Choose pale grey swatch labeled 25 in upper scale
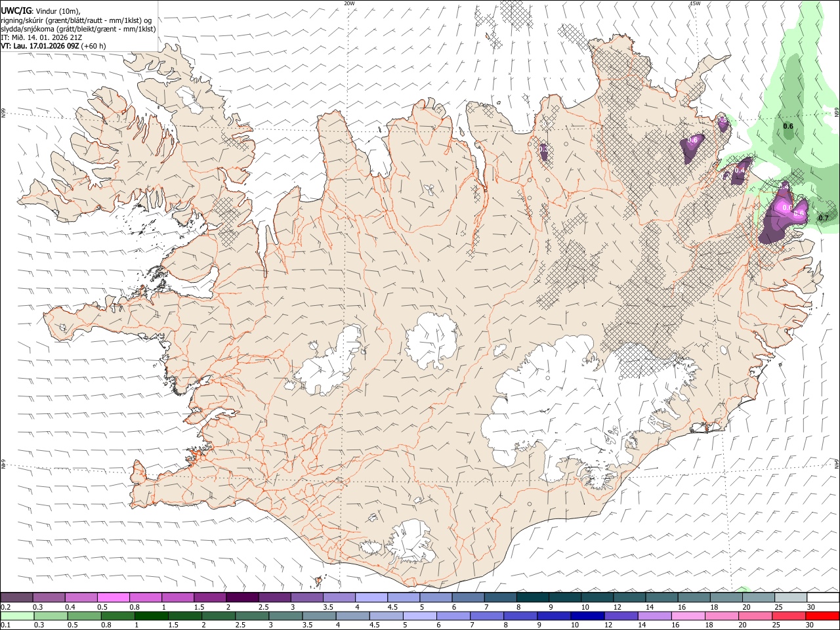This screenshot has height=630, width=840. click(x=790, y=598)
